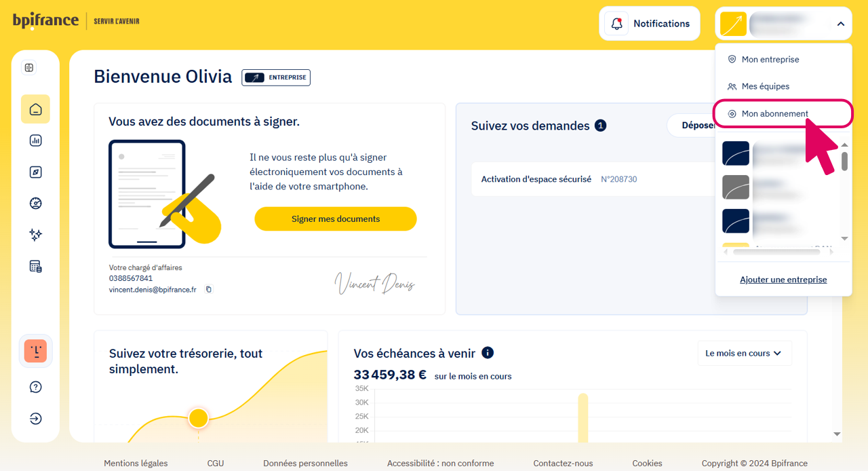The width and height of the screenshot is (868, 471).
Task: Copy the account manager's email address
Action: tap(208, 289)
